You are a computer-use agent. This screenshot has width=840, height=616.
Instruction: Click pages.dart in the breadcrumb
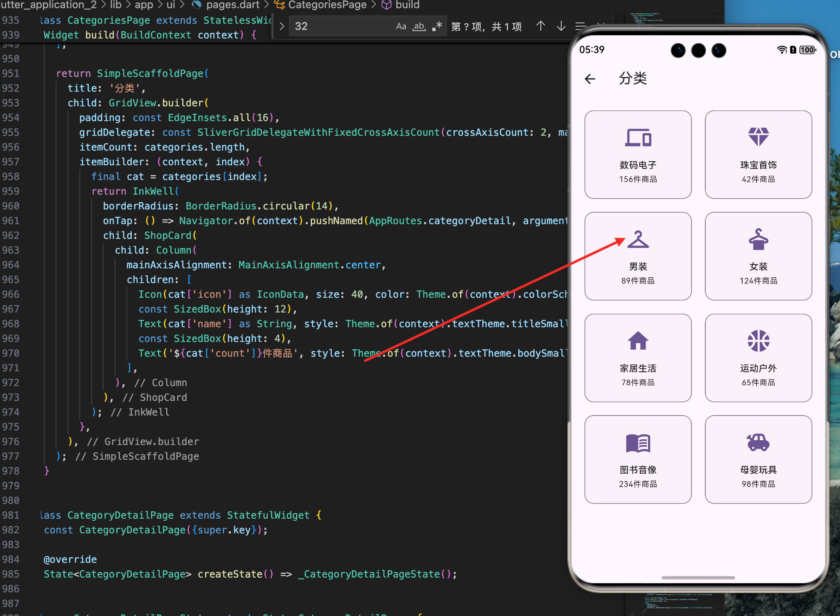233,5
